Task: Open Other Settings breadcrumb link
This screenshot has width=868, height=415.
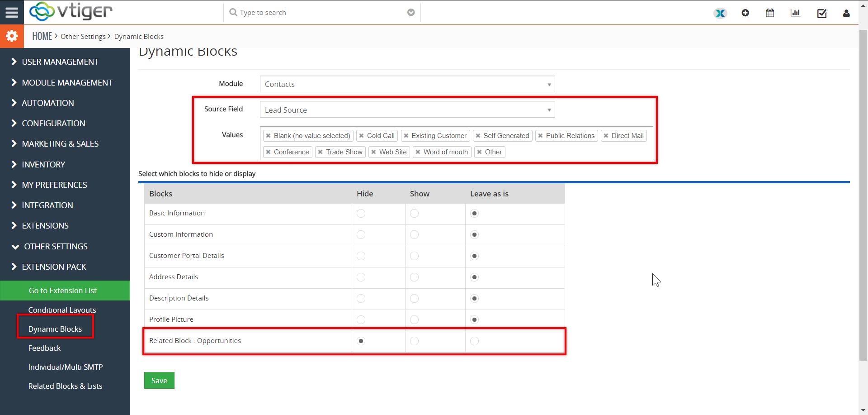Action: tap(83, 37)
